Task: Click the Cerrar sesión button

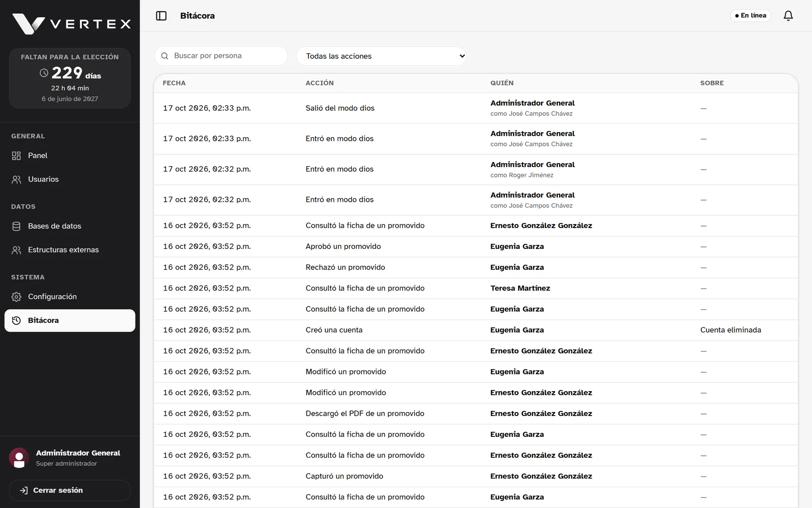Action: click(x=70, y=490)
